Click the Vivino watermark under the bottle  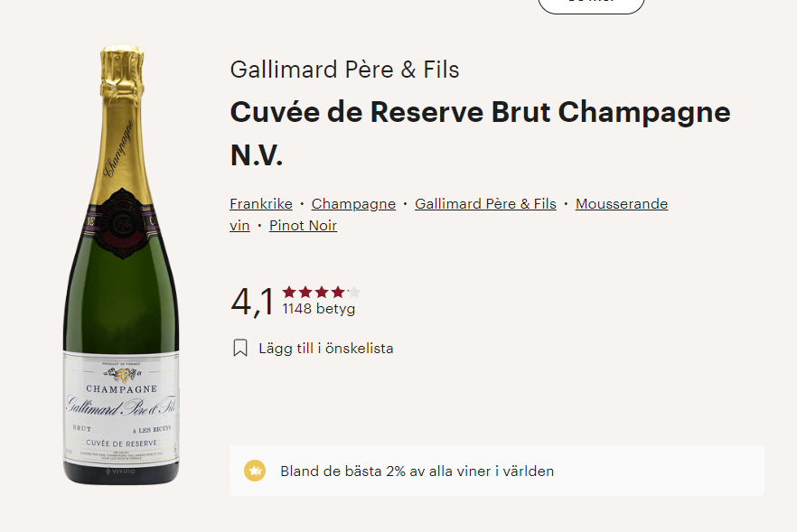pos(120,471)
